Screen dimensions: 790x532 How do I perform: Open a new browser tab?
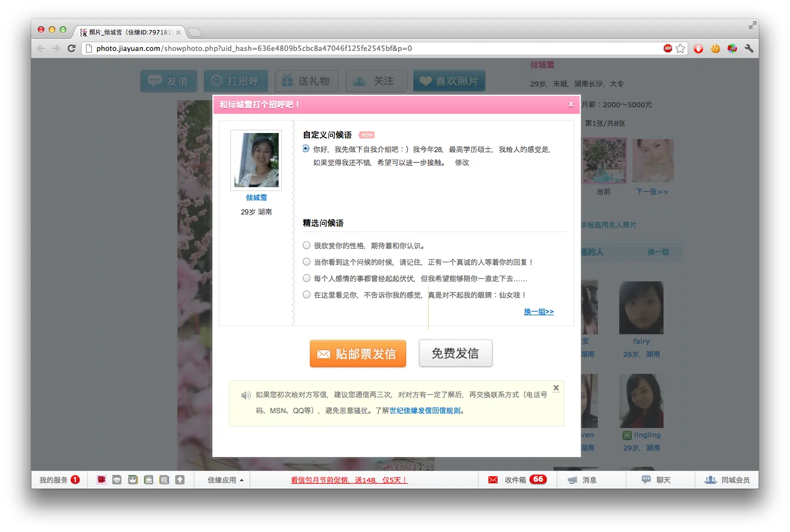point(195,32)
